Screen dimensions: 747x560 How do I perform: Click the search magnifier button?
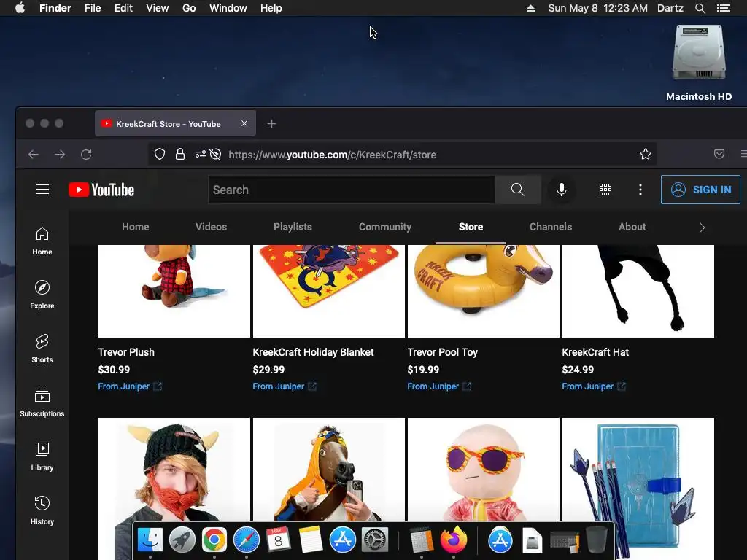[518, 190]
